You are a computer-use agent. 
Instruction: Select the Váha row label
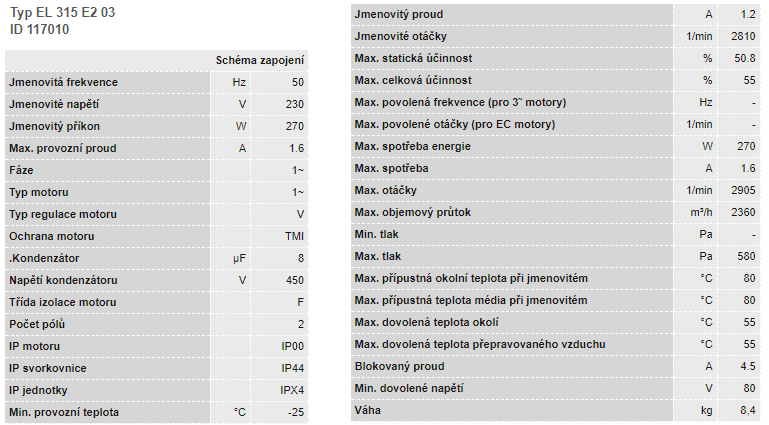tap(370, 410)
